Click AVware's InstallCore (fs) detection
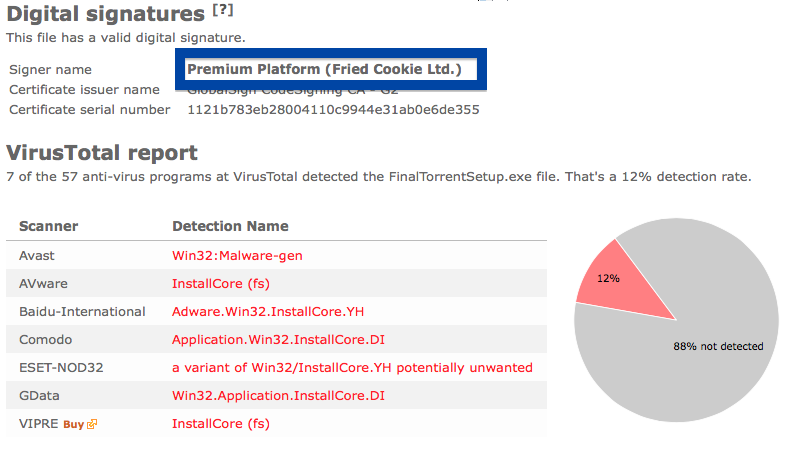Screen dimensions: 791x451 coord(221,284)
